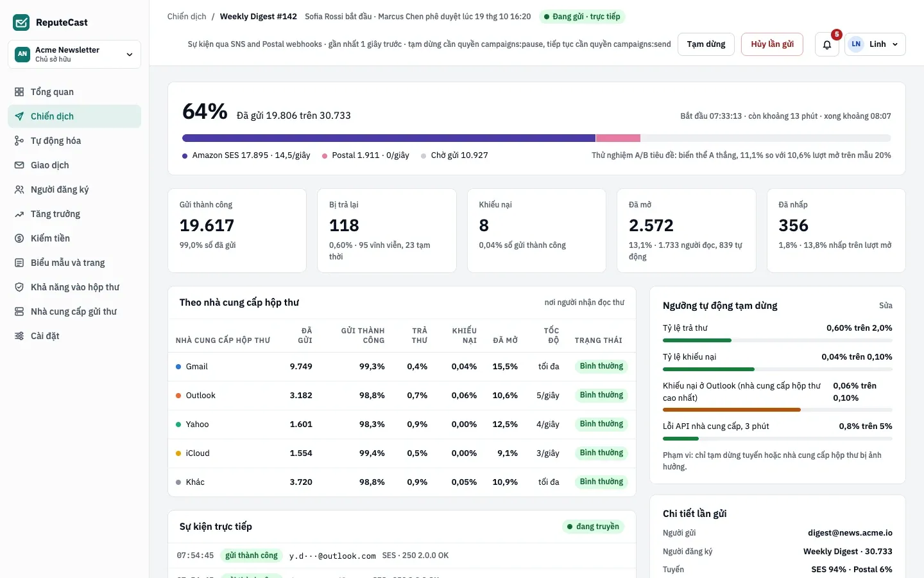Open Tăng trưởng trend icon

pyautogui.click(x=19, y=214)
